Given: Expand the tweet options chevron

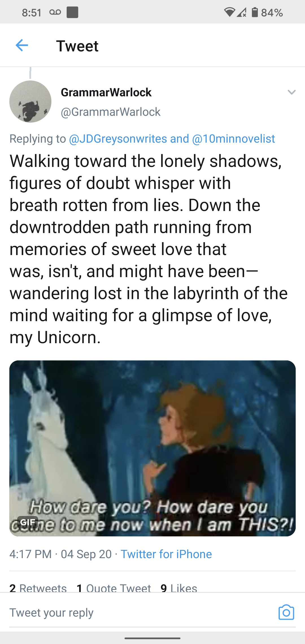Looking at the screenshot, I should pyautogui.click(x=291, y=92).
